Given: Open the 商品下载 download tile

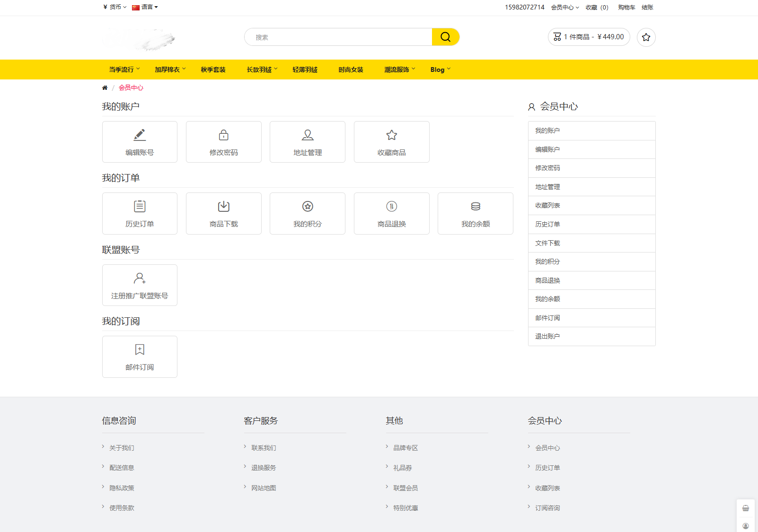Looking at the screenshot, I should (x=223, y=213).
